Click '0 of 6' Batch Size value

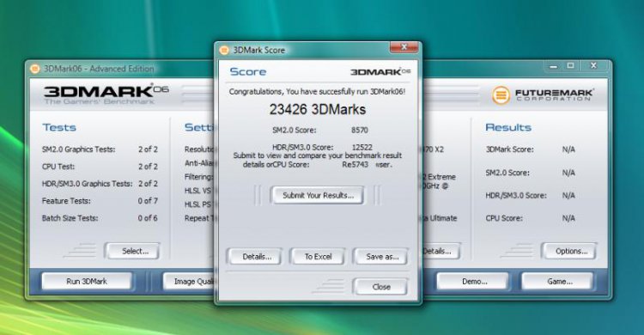(x=148, y=218)
